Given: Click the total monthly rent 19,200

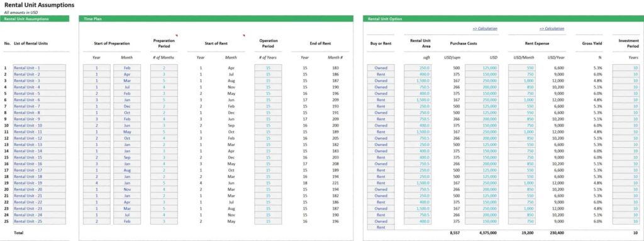Looking at the screenshot, I should pos(527,233).
